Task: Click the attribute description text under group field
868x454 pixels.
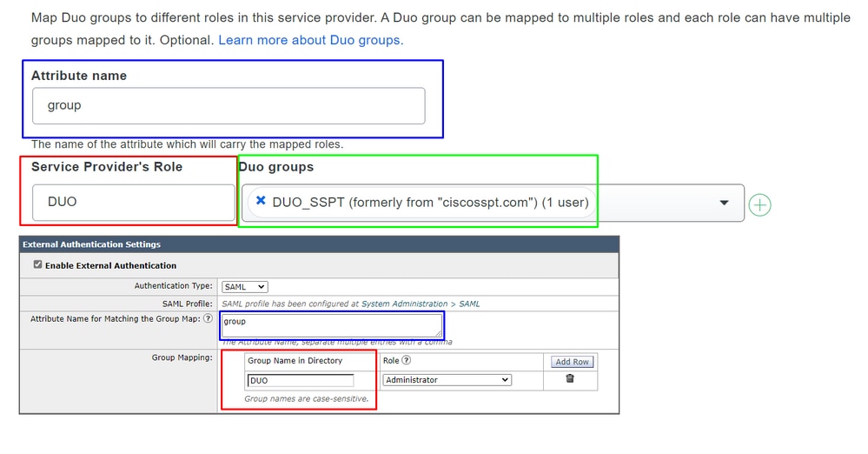Action: coord(187,144)
